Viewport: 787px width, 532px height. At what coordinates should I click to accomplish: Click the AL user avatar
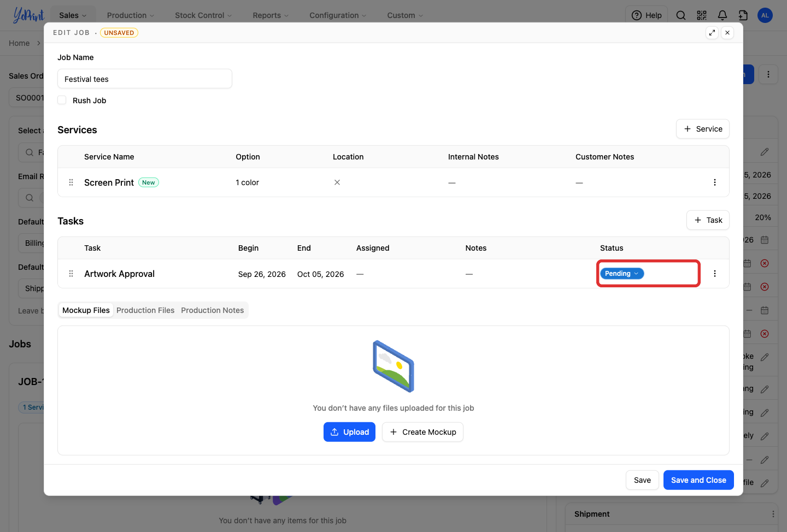click(765, 15)
